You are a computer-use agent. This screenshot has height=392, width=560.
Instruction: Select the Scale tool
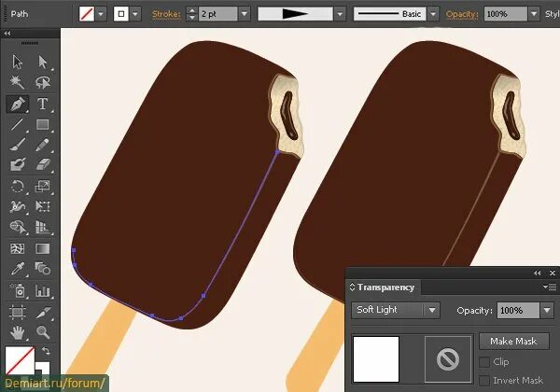(x=43, y=186)
